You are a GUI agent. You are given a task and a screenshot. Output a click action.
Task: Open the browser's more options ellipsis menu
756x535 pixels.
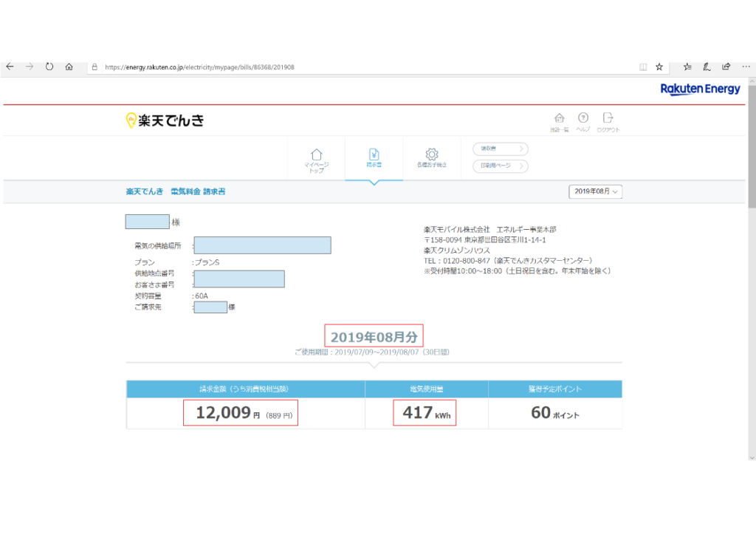pos(744,67)
